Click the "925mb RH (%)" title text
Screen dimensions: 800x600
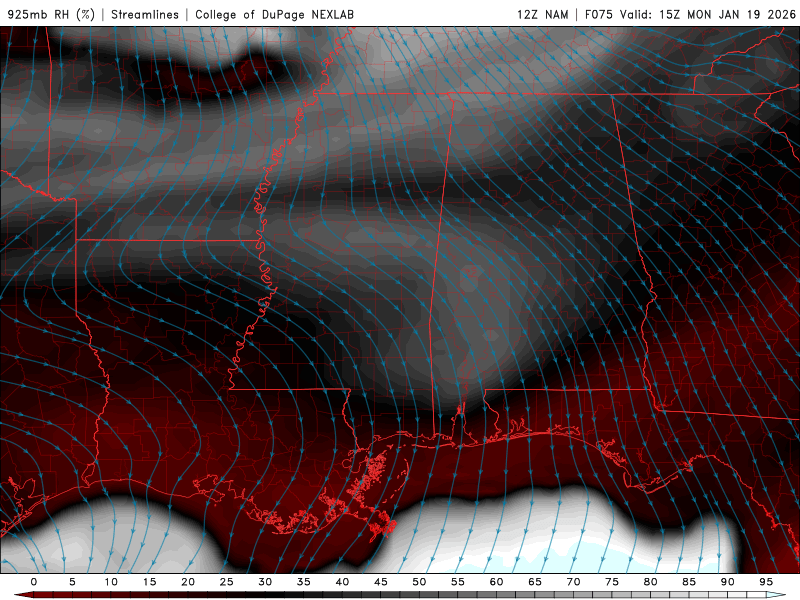(x=52, y=14)
